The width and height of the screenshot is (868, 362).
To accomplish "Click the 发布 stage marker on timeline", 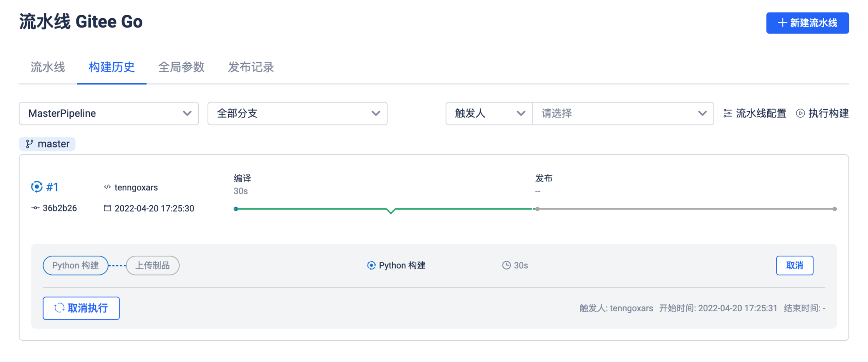I will [x=537, y=209].
